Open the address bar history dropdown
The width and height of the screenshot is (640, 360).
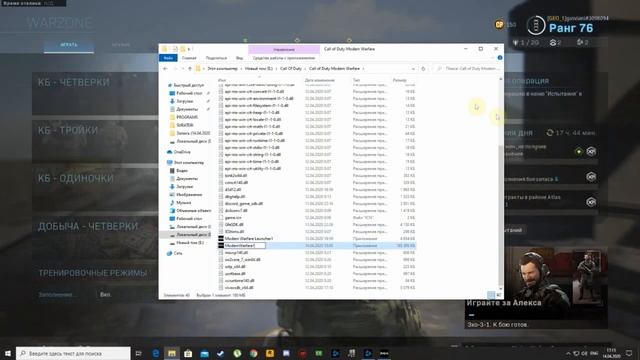[x=413, y=69]
